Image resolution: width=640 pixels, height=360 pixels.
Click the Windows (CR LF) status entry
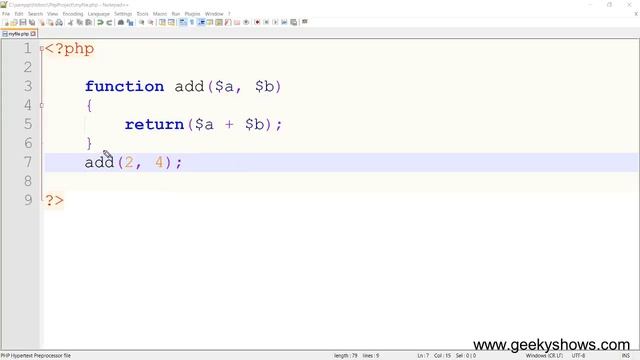tap(544, 356)
